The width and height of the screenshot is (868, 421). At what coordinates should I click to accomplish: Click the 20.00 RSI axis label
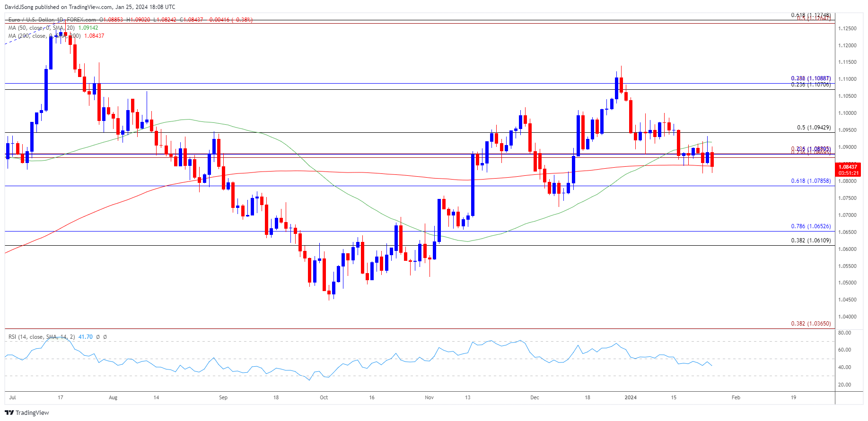[844, 385]
